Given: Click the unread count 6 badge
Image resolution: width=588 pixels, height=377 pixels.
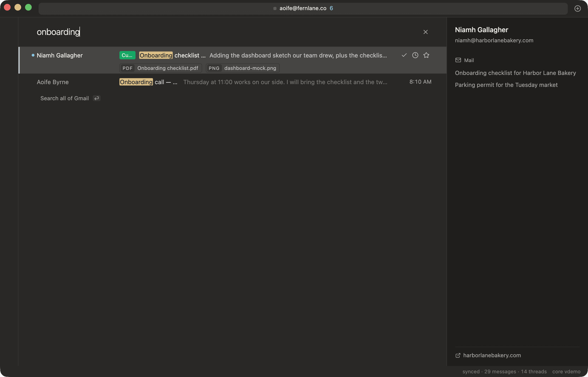Looking at the screenshot, I should click(331, 8).
